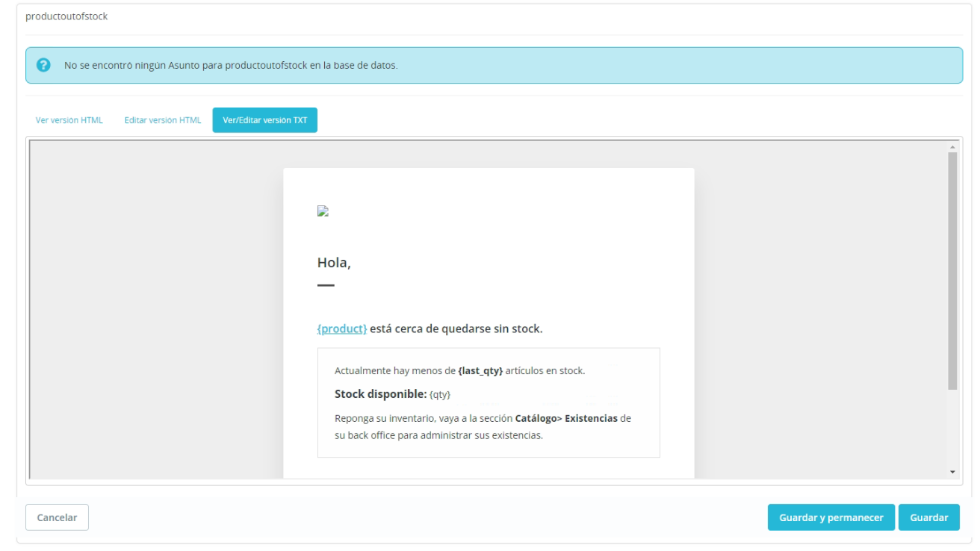The height and width of the screenshot is (551, 980).
Task: Click the scrollbar up arrow
Action: (x=952, y=146)
